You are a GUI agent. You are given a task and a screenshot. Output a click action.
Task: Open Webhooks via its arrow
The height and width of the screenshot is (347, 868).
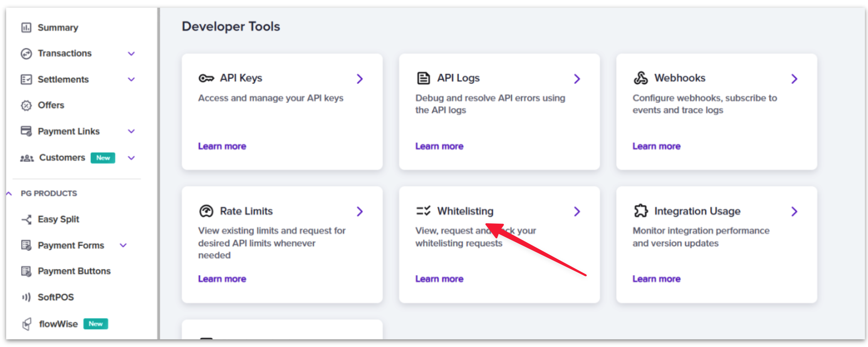794,79
